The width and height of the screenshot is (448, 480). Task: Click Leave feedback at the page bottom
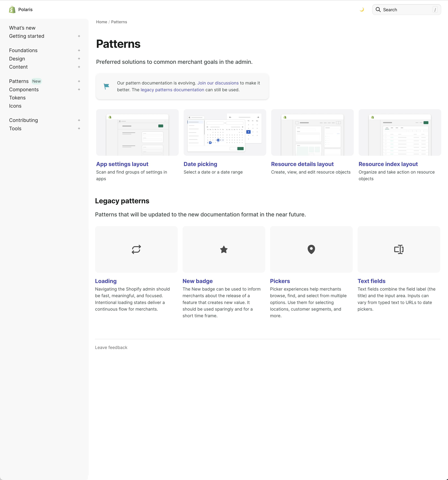pos(111,347)
